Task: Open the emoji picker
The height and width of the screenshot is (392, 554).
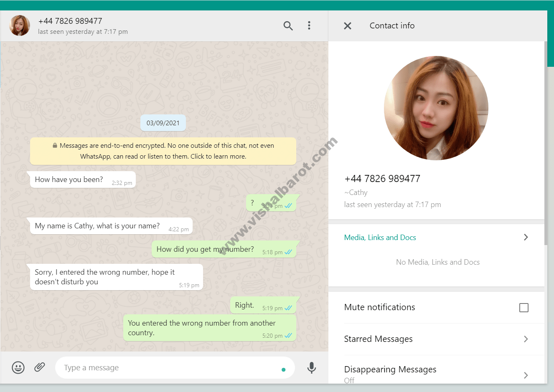Action: click(18, 367)
